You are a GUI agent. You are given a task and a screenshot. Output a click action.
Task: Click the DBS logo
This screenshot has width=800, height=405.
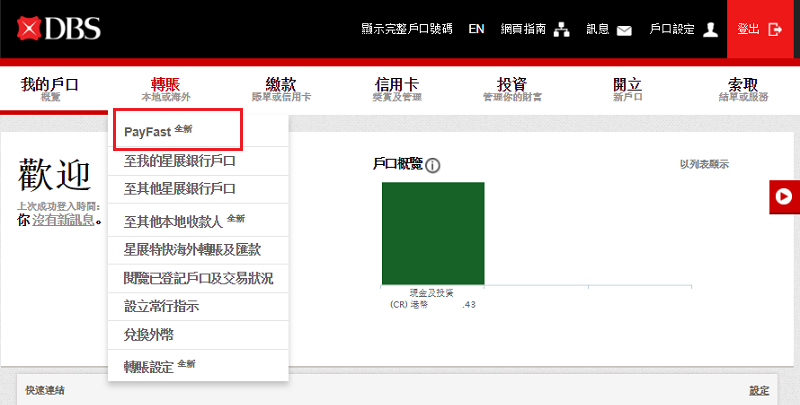(59, 29)
